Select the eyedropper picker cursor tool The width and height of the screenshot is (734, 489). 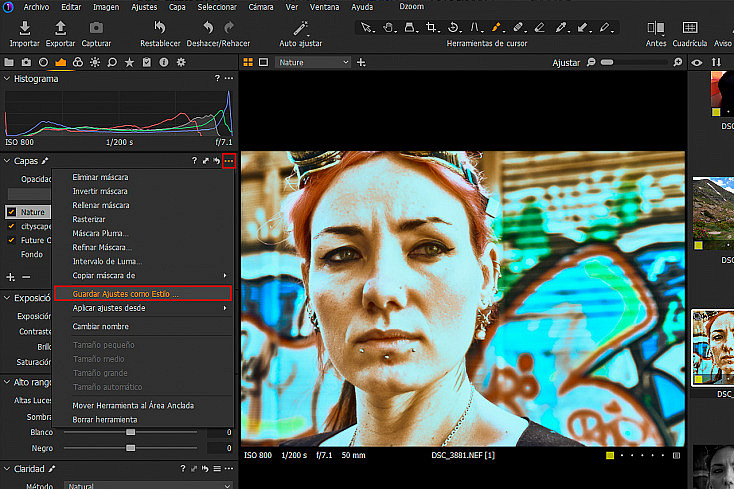point(560,28)
